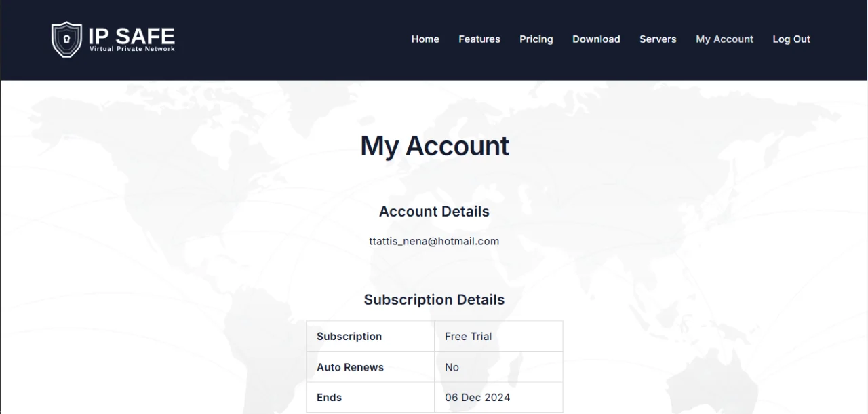Click the Log Out link
Viewport: 868px width, 414px height.
(791, 39)
